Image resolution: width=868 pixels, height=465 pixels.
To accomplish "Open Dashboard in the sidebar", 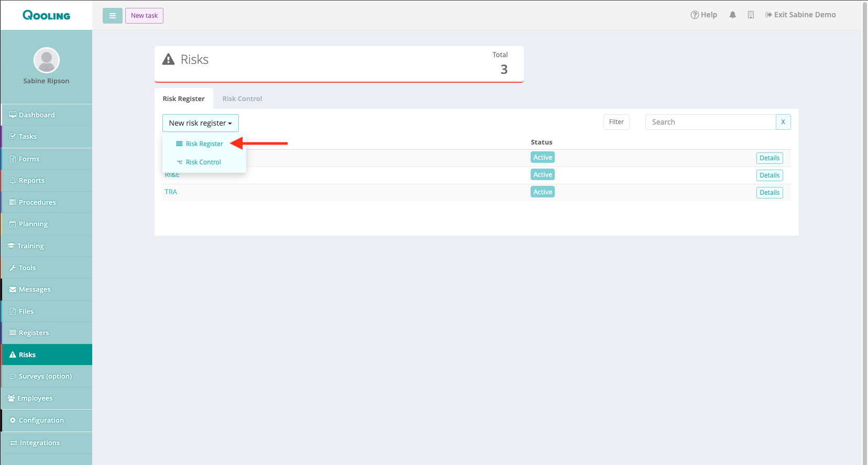I will click(47, 115).
